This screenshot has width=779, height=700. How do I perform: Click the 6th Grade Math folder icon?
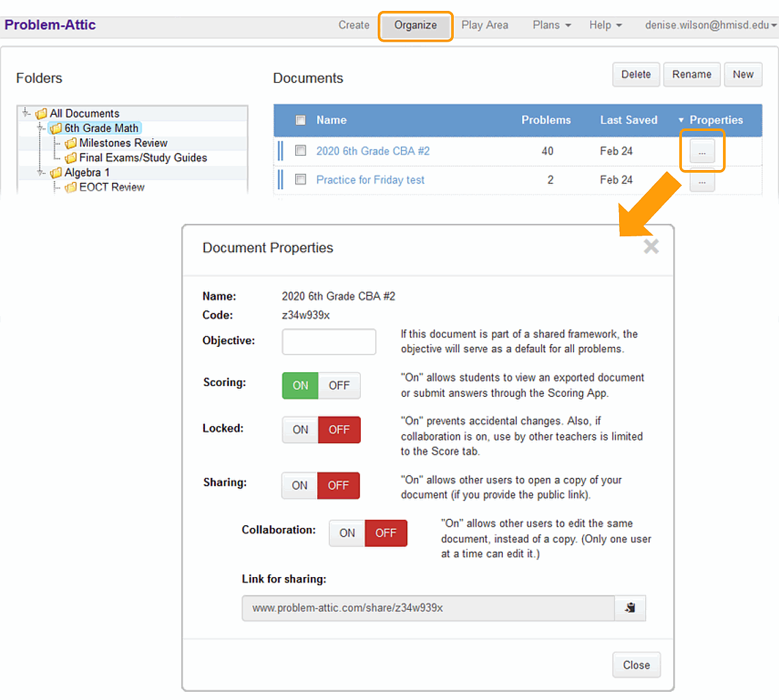(x=56, y=128)
